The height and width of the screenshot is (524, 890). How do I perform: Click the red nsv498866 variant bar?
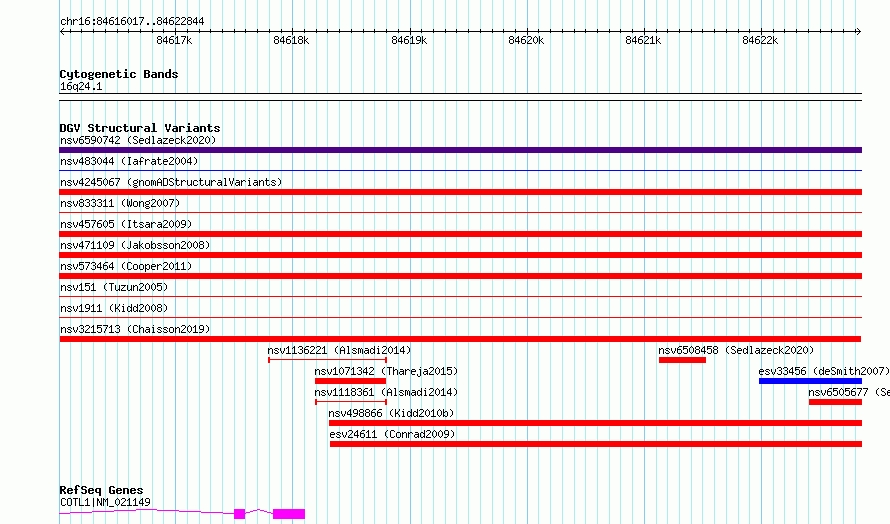[x=595, y=423]
